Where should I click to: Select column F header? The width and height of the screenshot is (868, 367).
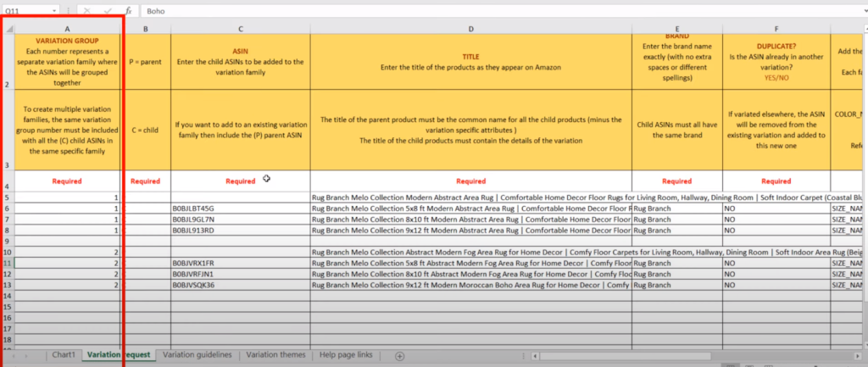pos(776,29)
